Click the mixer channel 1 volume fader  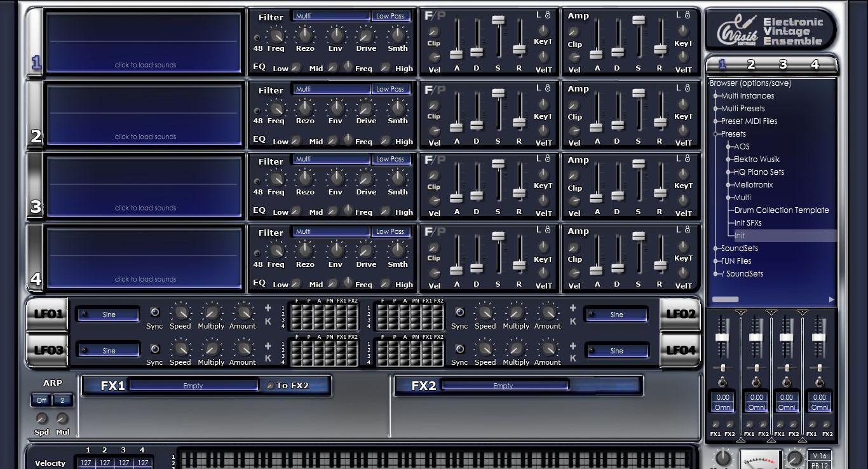tap(722, 337)
